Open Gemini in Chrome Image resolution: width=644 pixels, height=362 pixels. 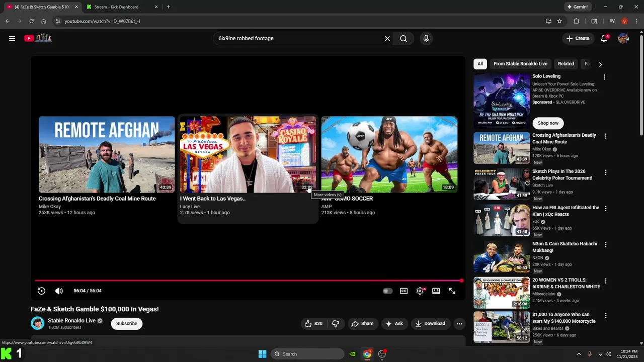[x=577, y=7]
